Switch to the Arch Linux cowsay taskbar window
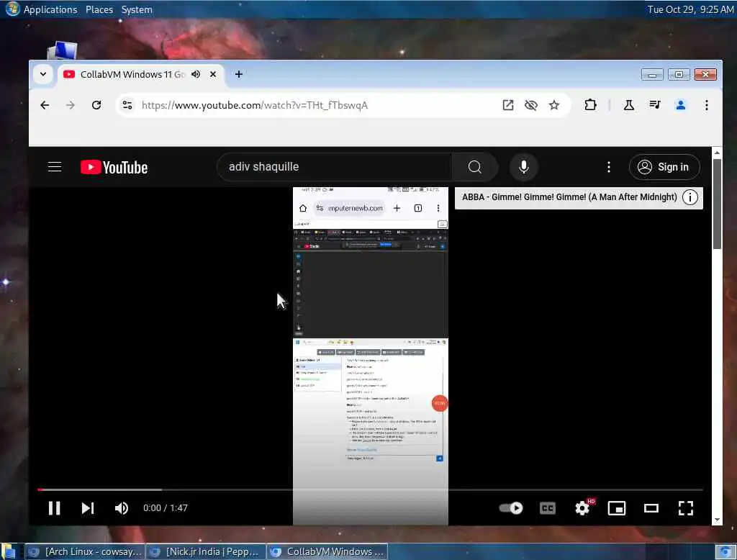Screen dimensions: 737x560 tap(85, 551)
